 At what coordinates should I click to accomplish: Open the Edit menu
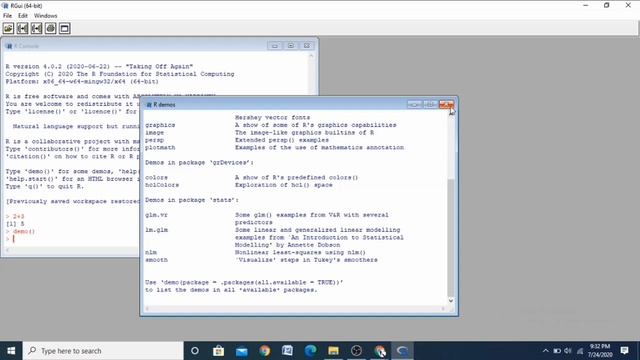[23, 16]
